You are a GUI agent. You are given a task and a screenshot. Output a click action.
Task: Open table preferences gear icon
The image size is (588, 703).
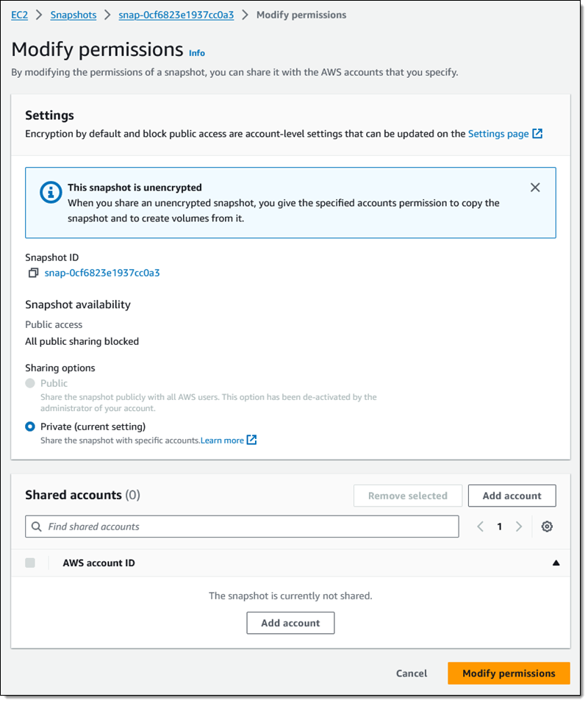click(x=547, y=527)
